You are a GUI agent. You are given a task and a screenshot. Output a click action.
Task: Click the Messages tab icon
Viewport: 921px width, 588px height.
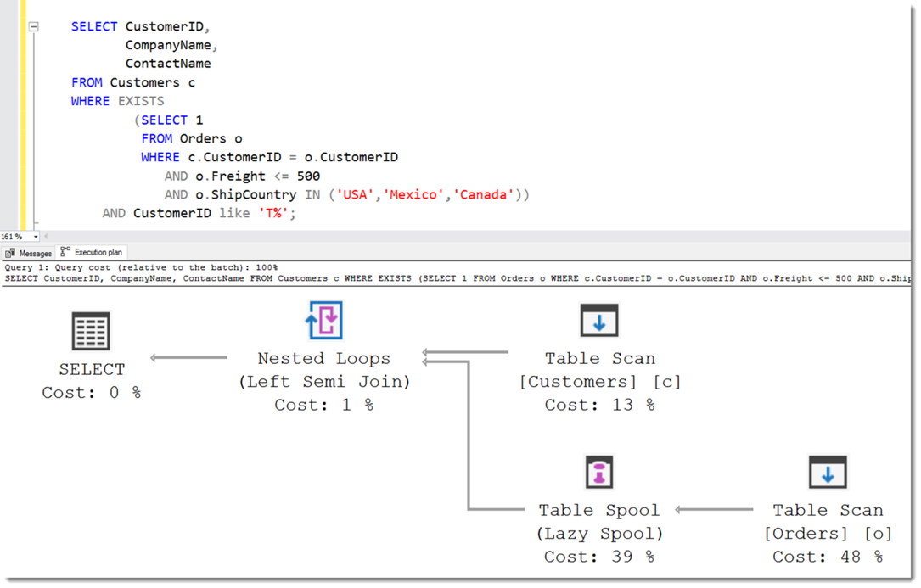pyautogui.click(x=10, y=253)
